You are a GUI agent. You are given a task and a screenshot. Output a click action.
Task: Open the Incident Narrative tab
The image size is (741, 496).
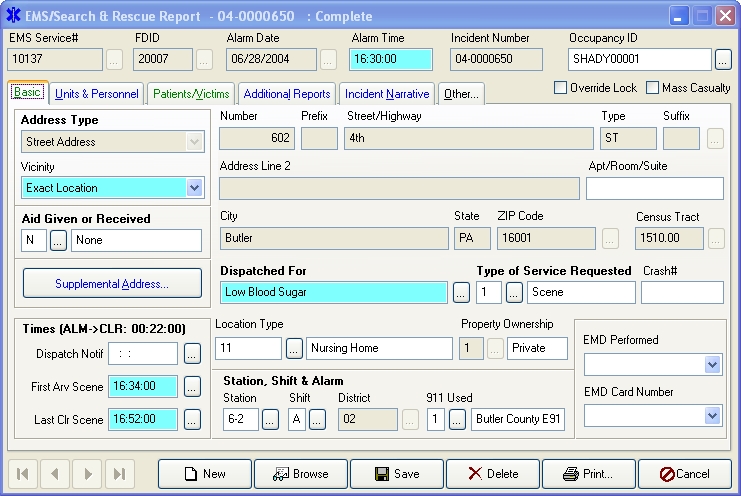(387, 94)
